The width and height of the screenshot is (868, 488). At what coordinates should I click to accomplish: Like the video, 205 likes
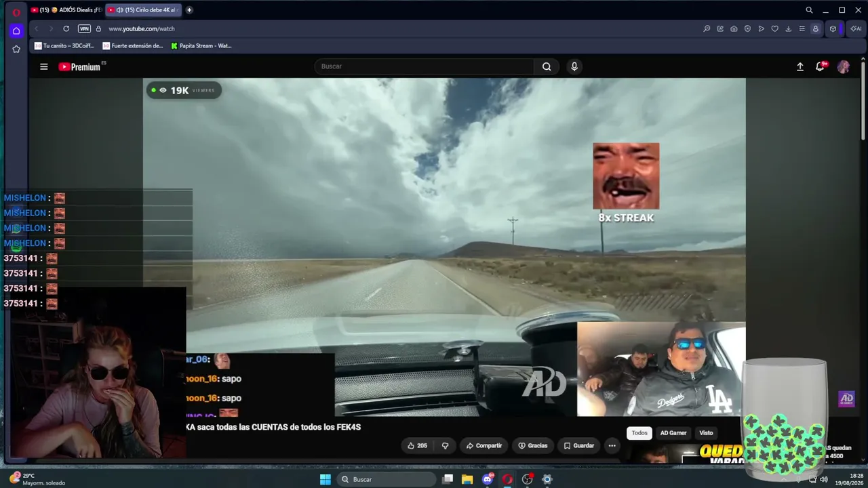tap(417, 445)
